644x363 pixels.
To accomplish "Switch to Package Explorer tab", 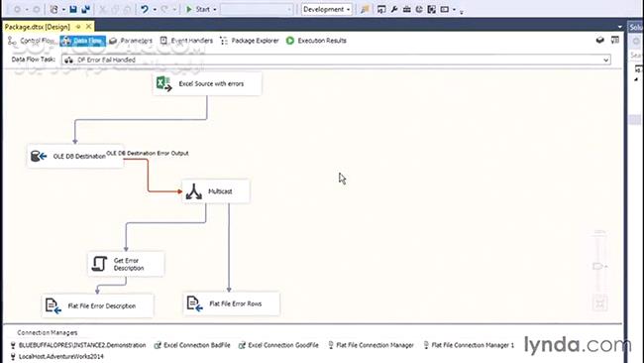I will click(x=250, y=41).
